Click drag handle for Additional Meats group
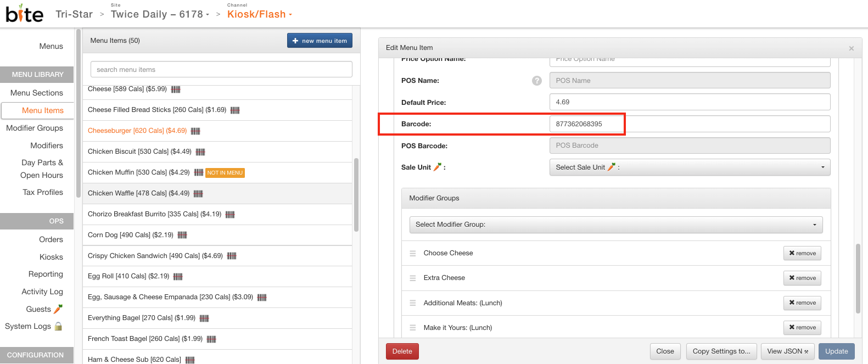Image resolution: width=868 pixels, height=364 pixels. coord(413,303)
